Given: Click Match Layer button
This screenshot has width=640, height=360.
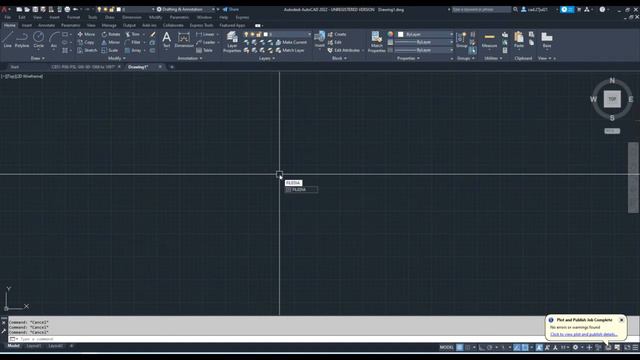Looking at the screenshot, I should pyautogui.click(x=290, y=50).
